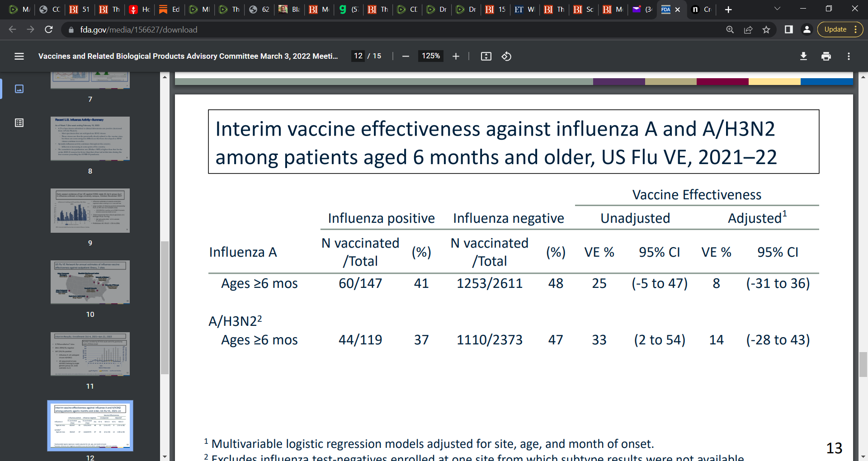Toggle the PDF sidebar hamburger menu
Image resolution: width=868 pixels, height=461 pixels.
(x=19, y=56)
